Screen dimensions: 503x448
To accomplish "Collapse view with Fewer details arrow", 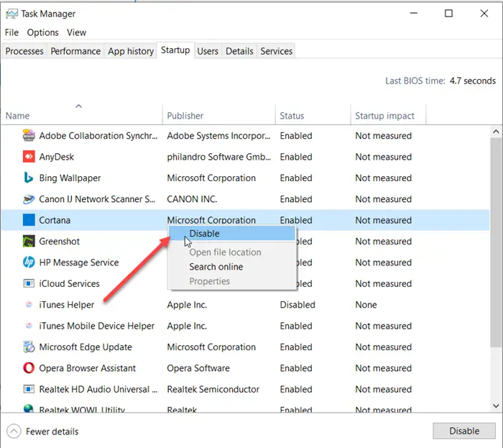I will (x=14, y=431).
